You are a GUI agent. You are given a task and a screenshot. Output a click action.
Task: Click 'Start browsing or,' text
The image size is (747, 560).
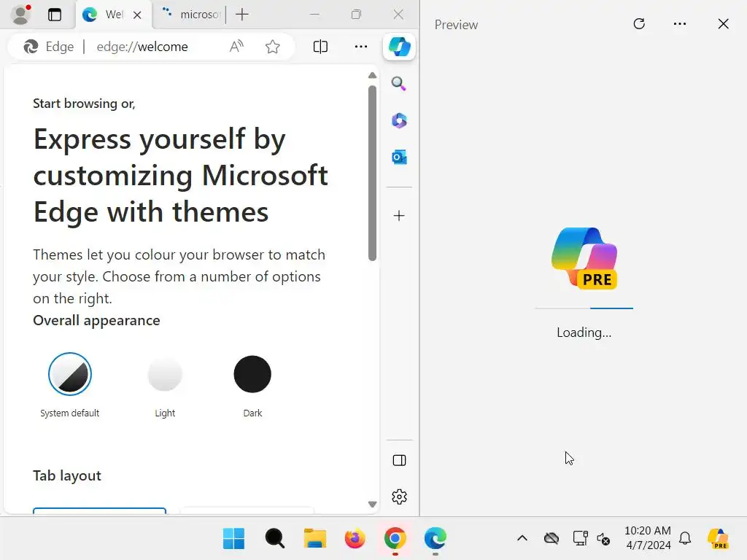[84, 104]
